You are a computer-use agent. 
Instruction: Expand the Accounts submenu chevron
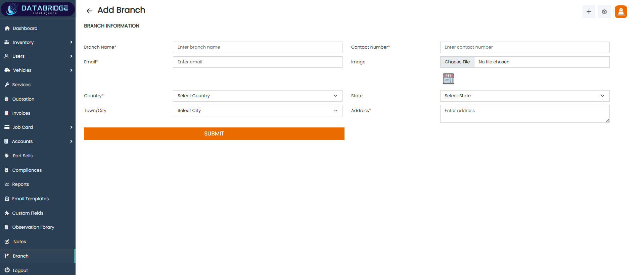71,142
